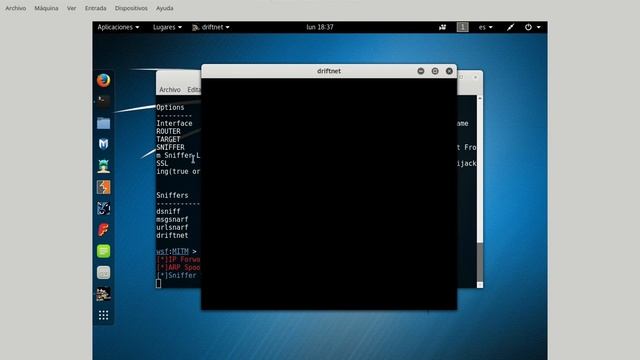Click the pen icon in the top bar
640x360 pixels.
[510, 27]
